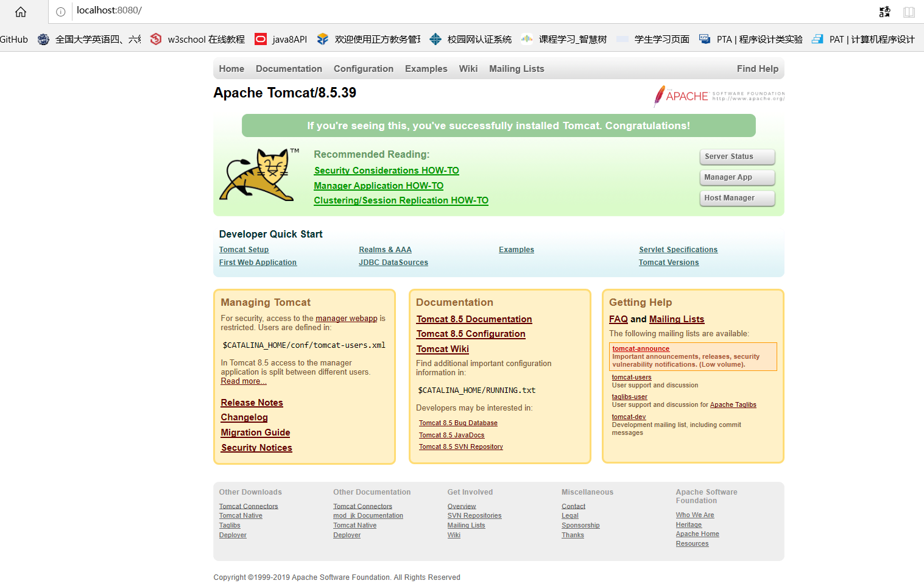Click the Manager App button
This screenshot has width=924, height=586.
[737, 177]
